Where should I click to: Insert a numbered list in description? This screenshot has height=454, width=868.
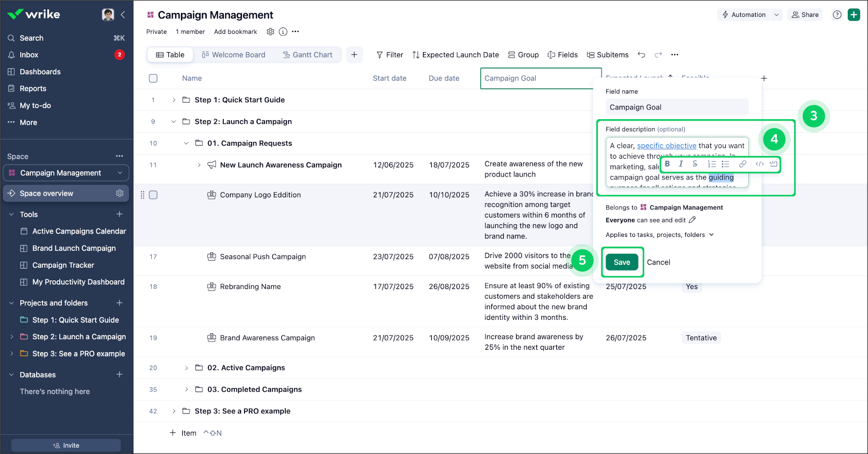711,164
